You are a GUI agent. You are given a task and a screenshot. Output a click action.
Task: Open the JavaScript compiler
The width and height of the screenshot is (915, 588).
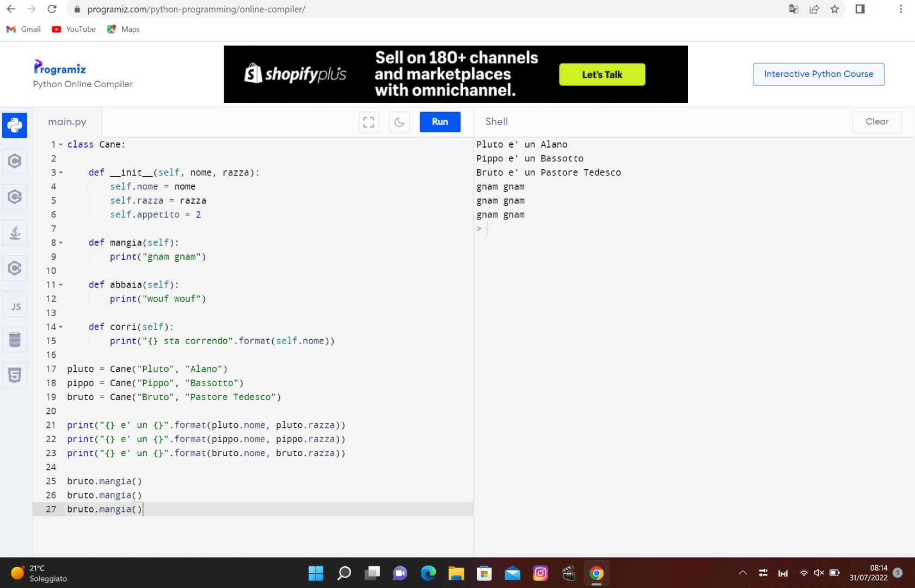point(15,304)
